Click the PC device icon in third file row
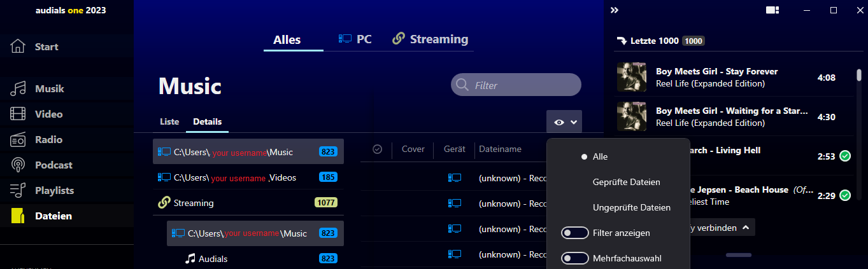This screenshot has width=868, height=269. tap(454, 229)
